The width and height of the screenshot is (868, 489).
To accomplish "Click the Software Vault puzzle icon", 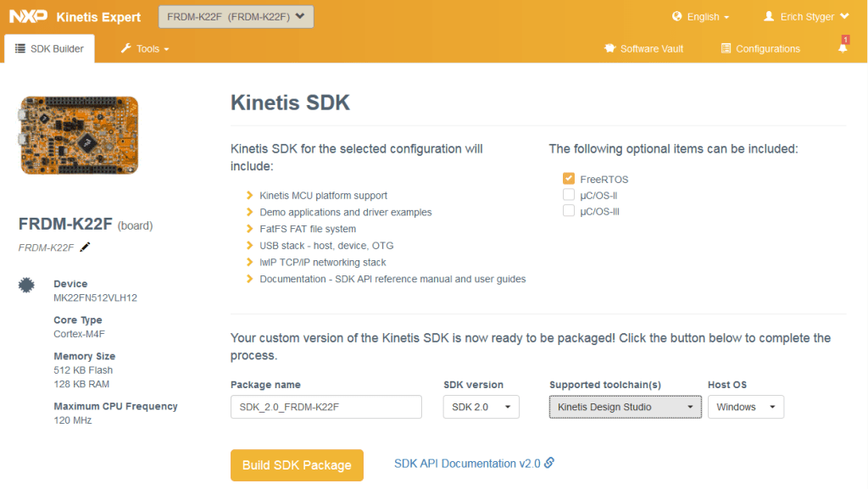I will click(x=609, y=48).
